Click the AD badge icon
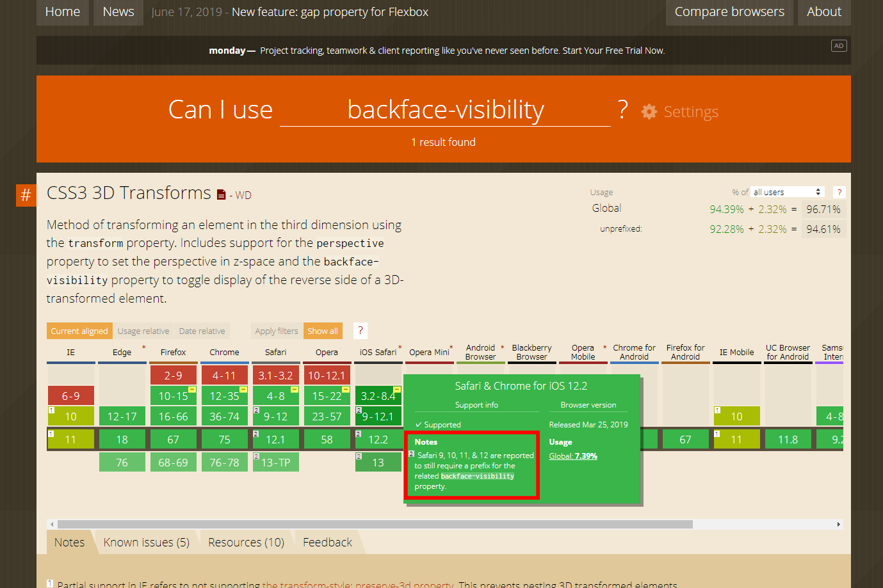Image resolution: width=883 pixels, height=588 pixels. pos(839,45)
